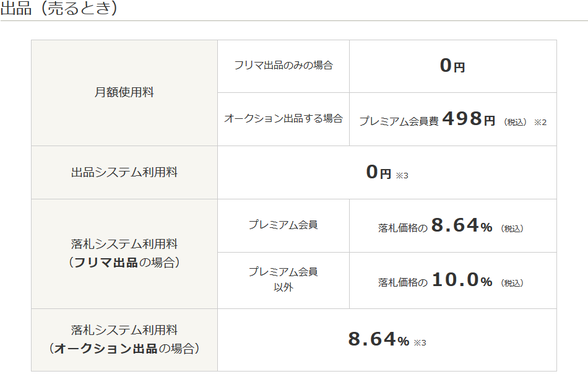Click the 0円 listing system fee value

(x=378, y=172)
